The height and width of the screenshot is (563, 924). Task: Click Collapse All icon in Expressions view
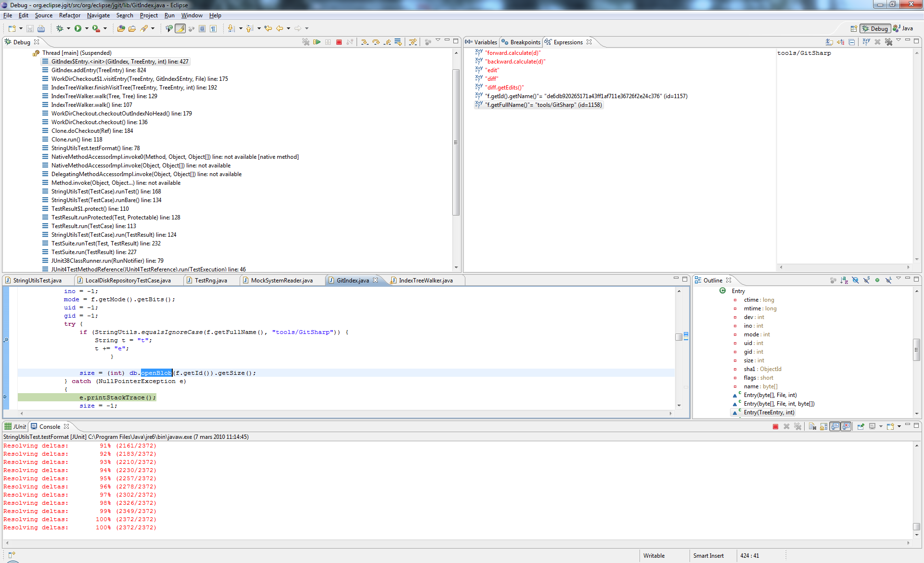[x=851, y=42]
